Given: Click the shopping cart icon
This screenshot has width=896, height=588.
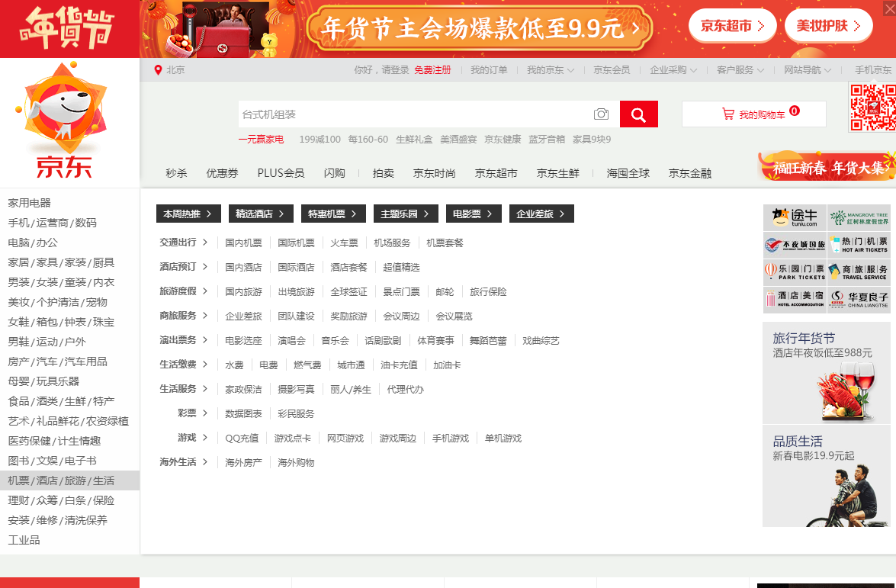Looking at the screenshot, I should click(x=728, y=114).
